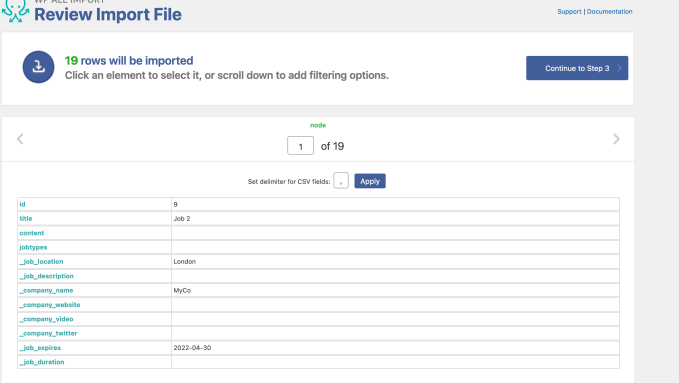Select the id field name
Viewport: 679px width, 383px height.
point(23,204)
